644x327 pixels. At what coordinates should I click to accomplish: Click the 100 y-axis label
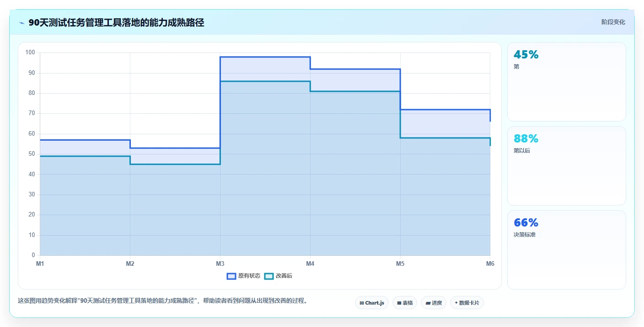coord(30,53)
